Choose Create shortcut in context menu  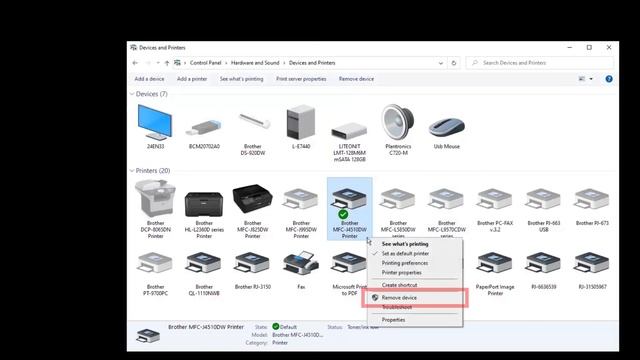click(399, 285)
